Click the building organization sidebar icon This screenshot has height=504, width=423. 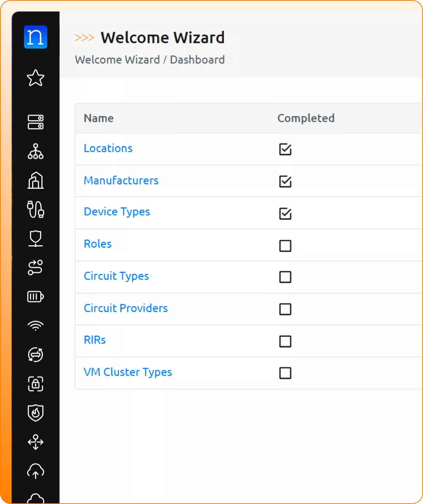pyautogui.click(x=36, y=180)
